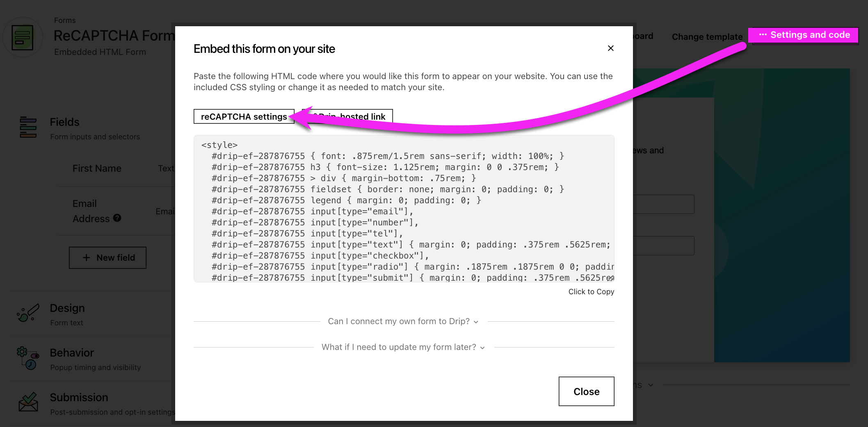This screenshot has width=868, height=427.
Task: Open the Behavior section heading
Action: (72, 353)
